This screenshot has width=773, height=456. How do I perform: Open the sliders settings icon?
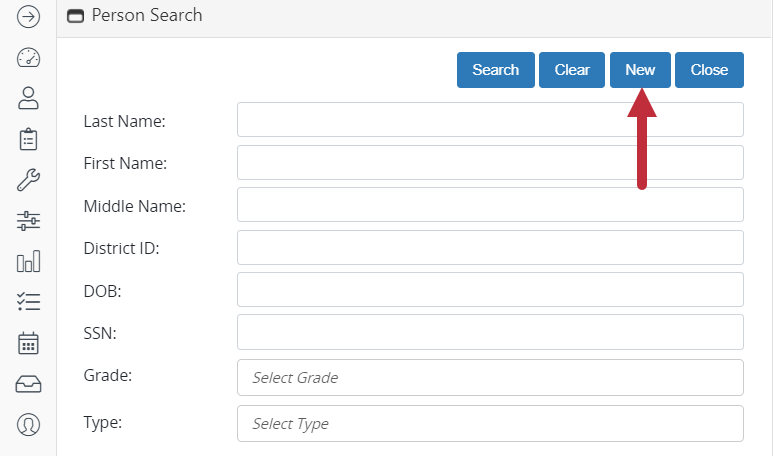(28, 221)
